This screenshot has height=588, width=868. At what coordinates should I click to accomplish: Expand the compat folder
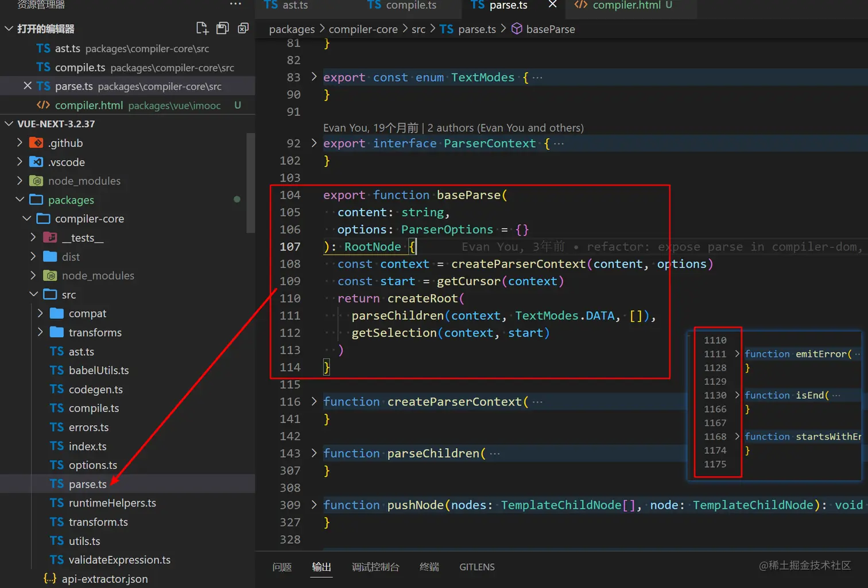(x=40, y=313)
